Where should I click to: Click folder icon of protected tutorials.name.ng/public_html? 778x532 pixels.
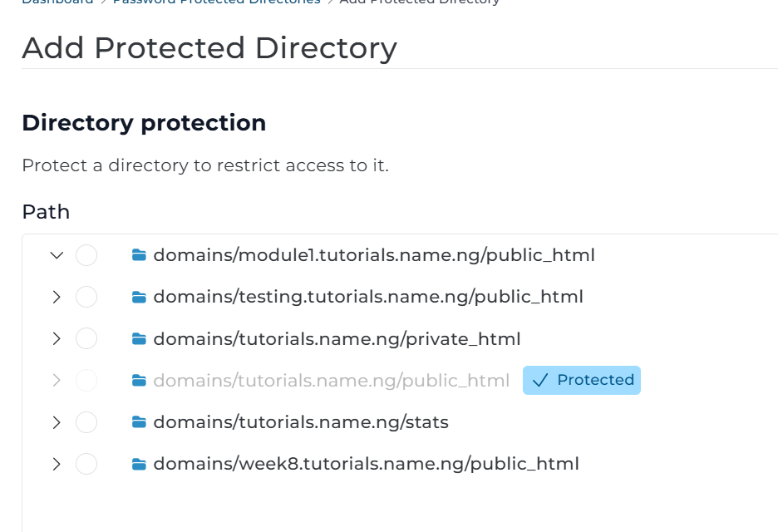(139, 381)
